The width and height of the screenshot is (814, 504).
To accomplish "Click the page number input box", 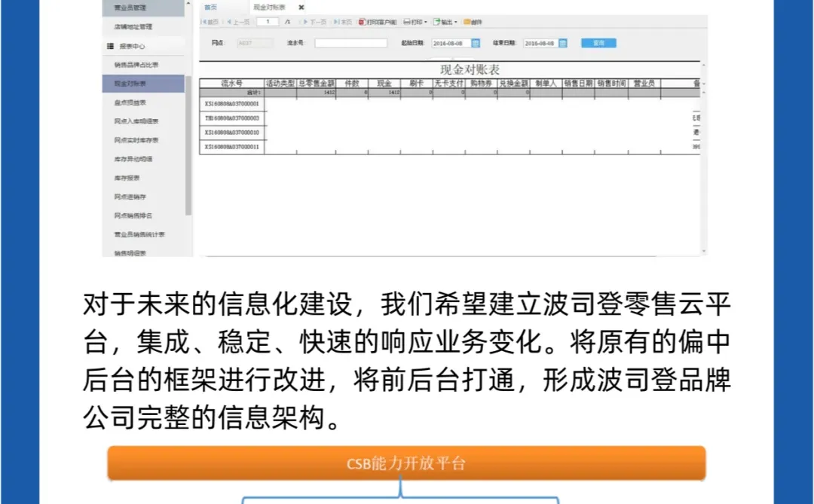I will (267, 21).
